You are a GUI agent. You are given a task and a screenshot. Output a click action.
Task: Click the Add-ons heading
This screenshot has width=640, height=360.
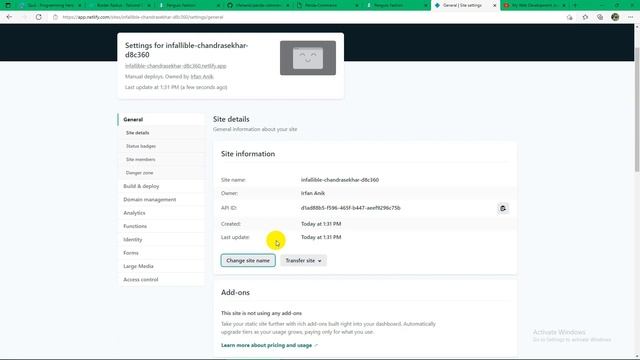click(235, 292)
